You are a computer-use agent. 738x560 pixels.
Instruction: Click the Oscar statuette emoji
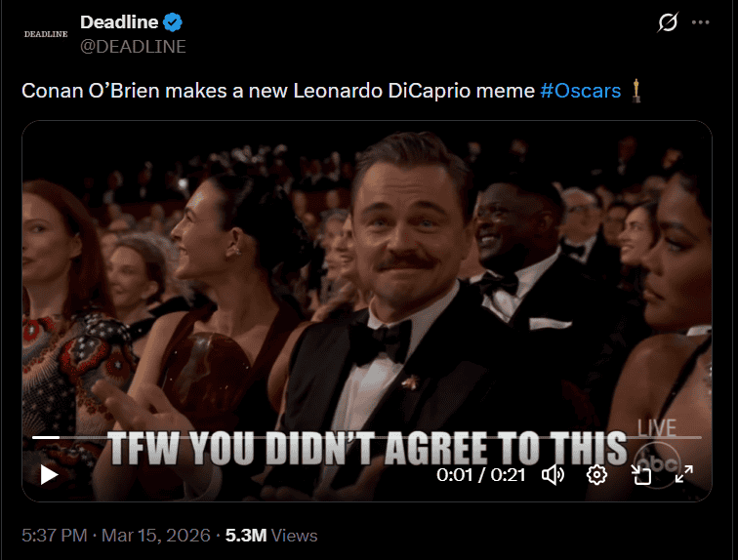coord(636,91)
